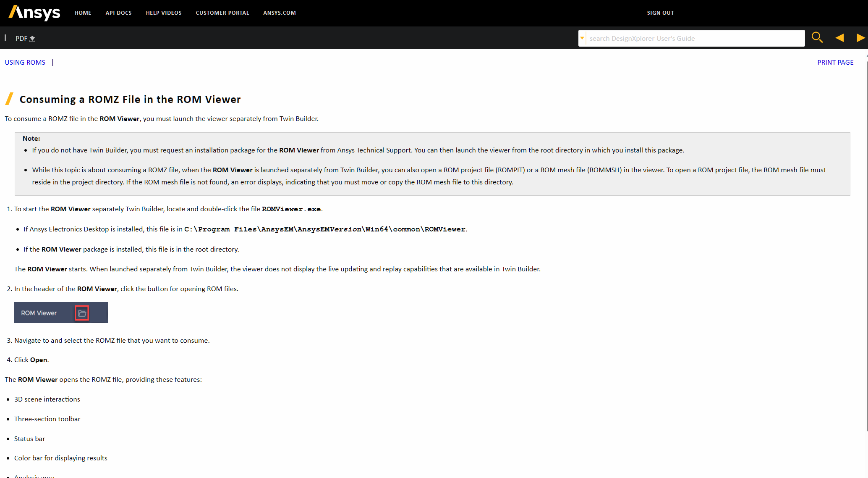Open API DOCS in top navigation
The image size is (868, 478).
point(118,13)
